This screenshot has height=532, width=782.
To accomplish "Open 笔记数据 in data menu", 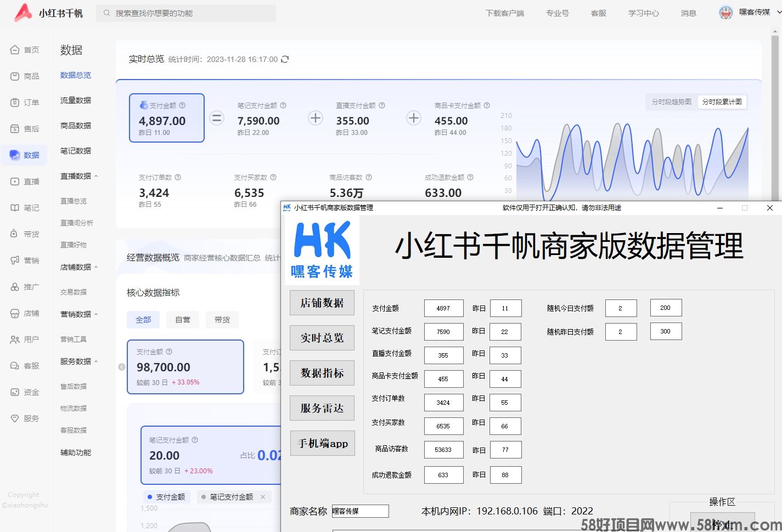I will click(76, 151).
